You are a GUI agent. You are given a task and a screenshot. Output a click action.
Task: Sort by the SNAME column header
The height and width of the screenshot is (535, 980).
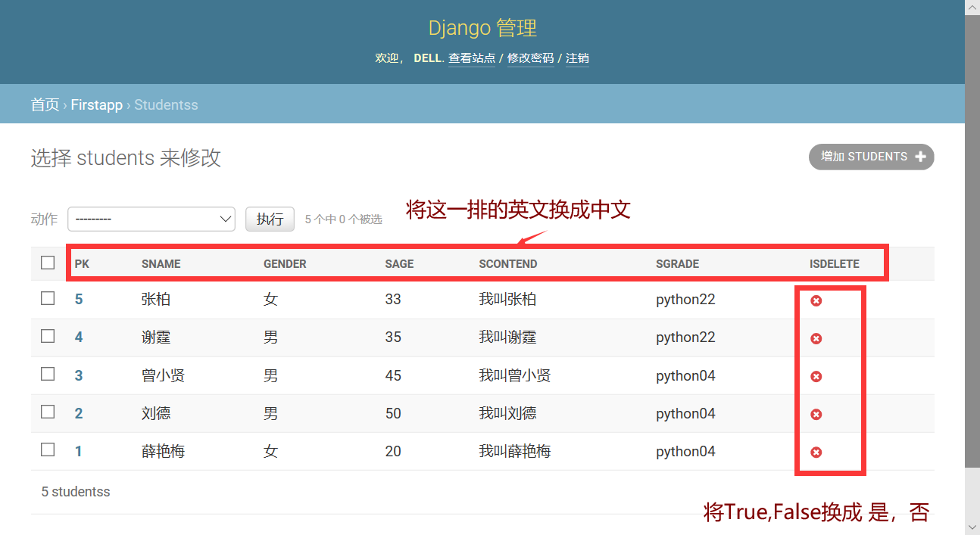pyautogui.click(x=161, y=264)
